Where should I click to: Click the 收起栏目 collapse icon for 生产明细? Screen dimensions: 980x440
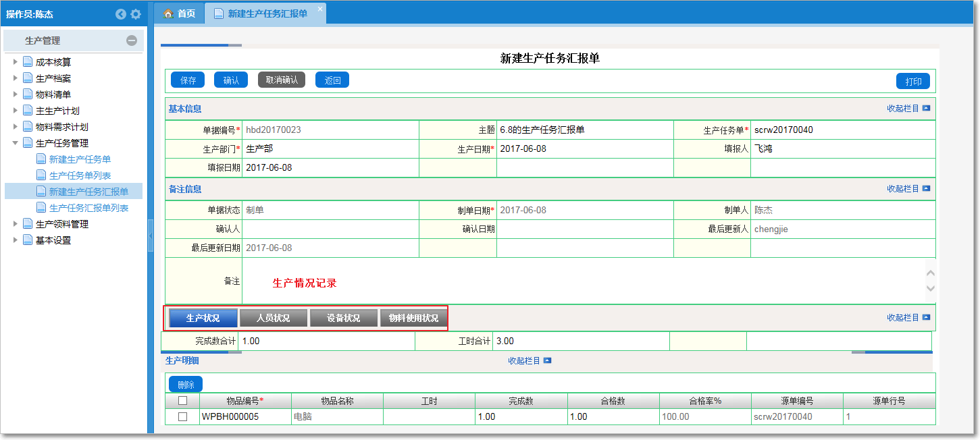(x=548, y=360)
